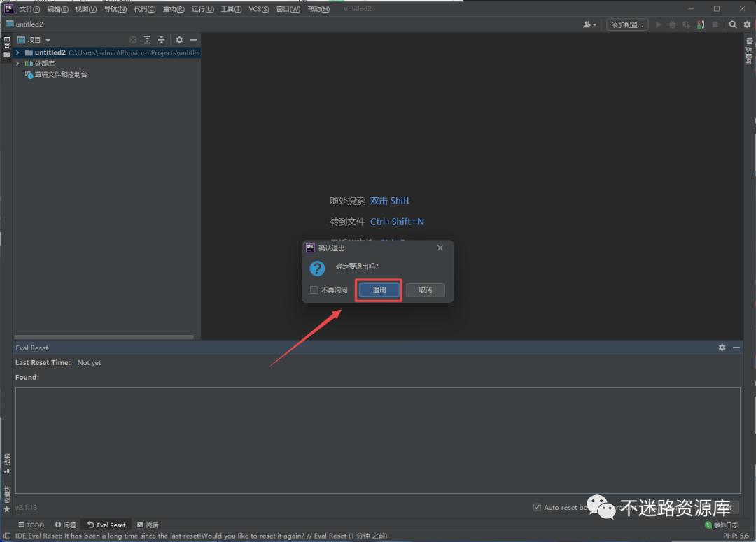The width and height of the screenshot is (756, 542).
Task: Tick the 不再询问 checkbox
Action: (314, 290)
